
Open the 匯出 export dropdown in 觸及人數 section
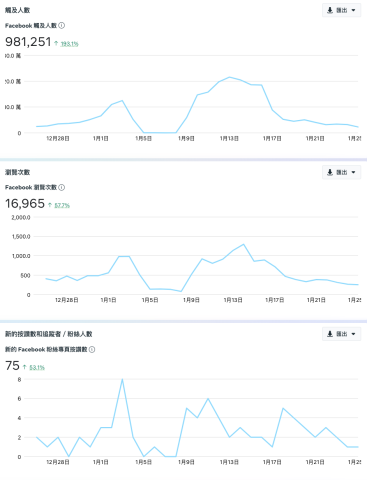coord(341,10)
